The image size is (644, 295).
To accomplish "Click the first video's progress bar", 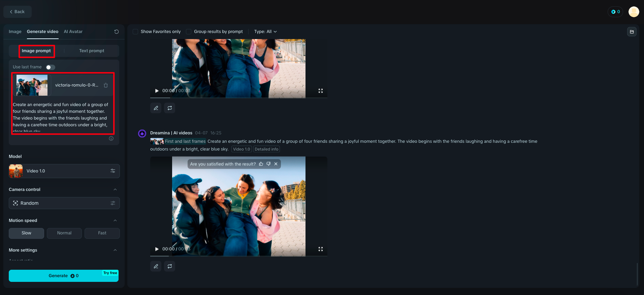I will point(239,98).
